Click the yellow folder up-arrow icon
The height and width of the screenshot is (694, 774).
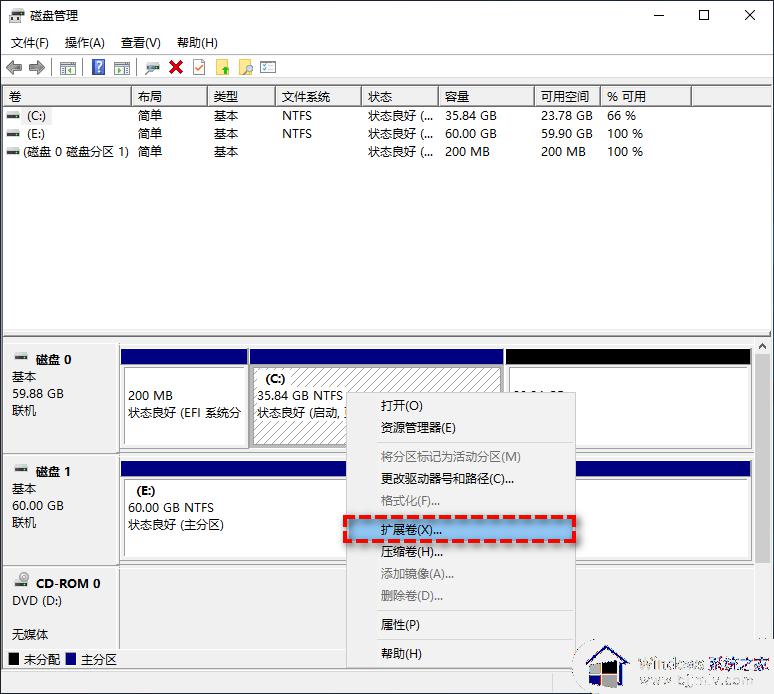tap(223, 67)
